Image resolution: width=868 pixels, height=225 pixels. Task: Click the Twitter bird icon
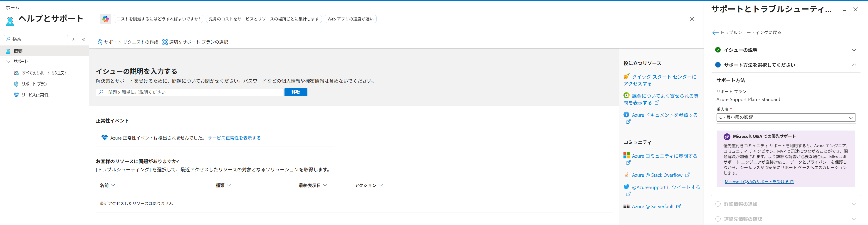(626, 187)
